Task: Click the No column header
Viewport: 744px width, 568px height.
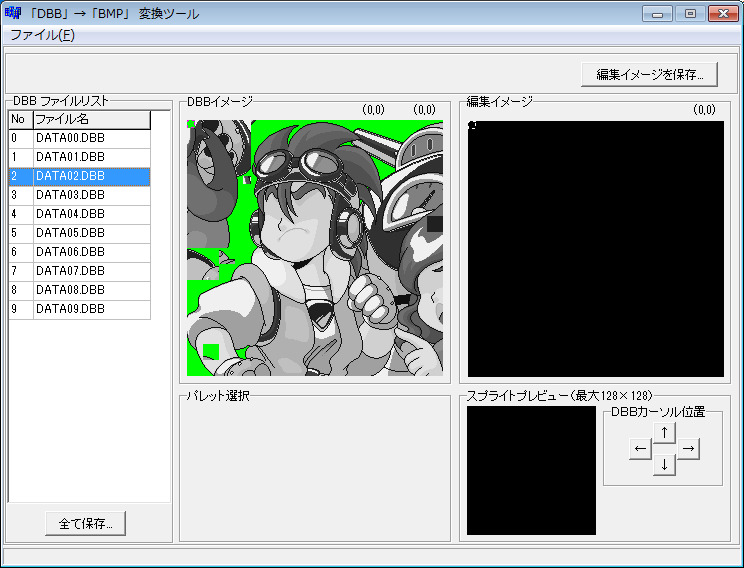Action: (x=20, y=119)
